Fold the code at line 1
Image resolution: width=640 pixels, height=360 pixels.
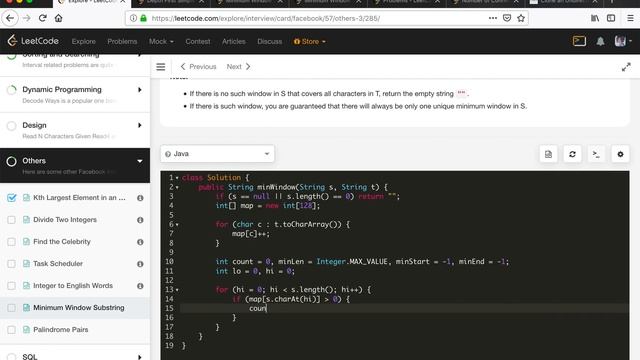pyautogui.click(x=177, y=178)
